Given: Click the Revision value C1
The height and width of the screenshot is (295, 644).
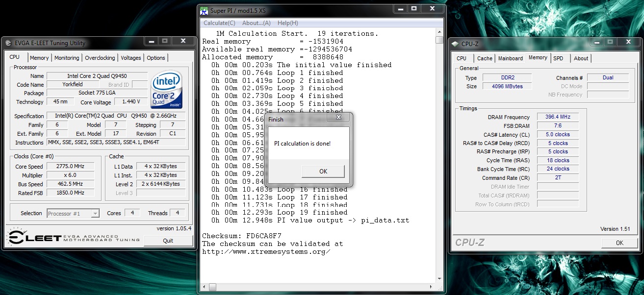Looking at the screenshot, I should point(173,134).
